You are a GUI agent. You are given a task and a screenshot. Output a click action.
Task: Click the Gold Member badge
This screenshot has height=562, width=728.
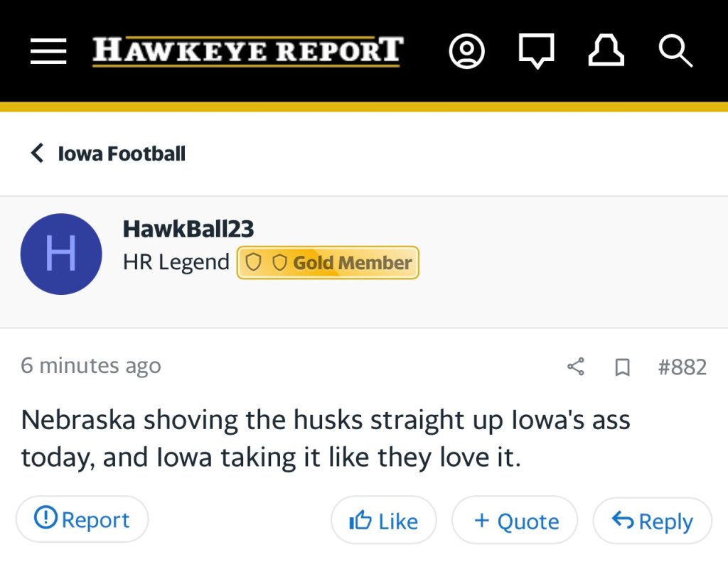pos(328,263)
